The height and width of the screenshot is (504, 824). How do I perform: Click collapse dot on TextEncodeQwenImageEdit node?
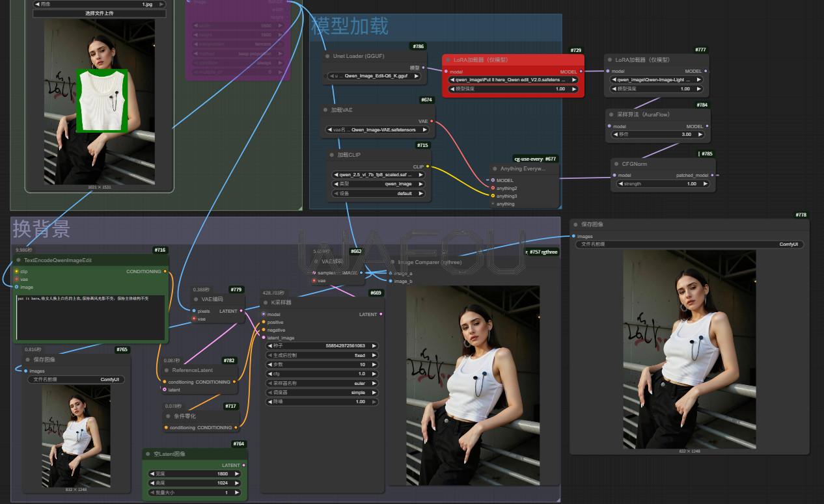click(x=18, y=260)
